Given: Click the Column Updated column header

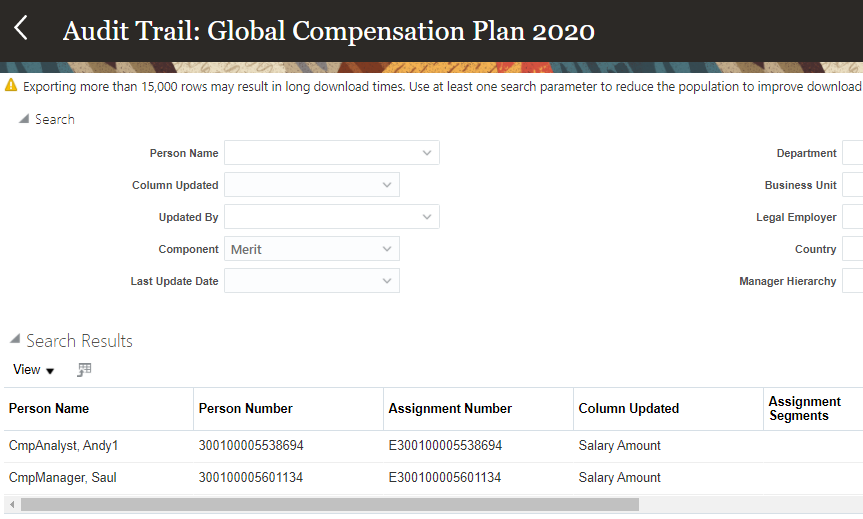Looking at the screenshot, I should (629, 408).
